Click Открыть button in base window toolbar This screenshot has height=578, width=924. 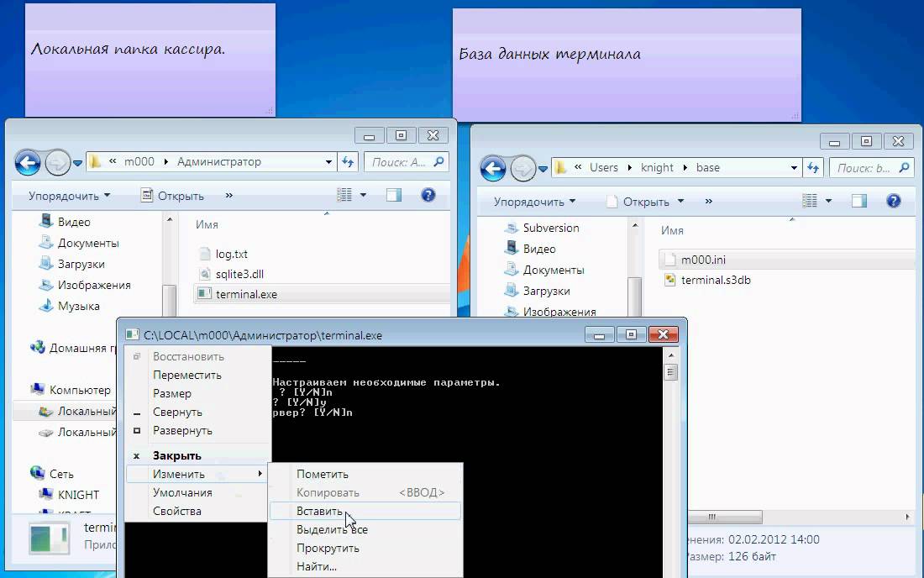click(x=638, y=202)
